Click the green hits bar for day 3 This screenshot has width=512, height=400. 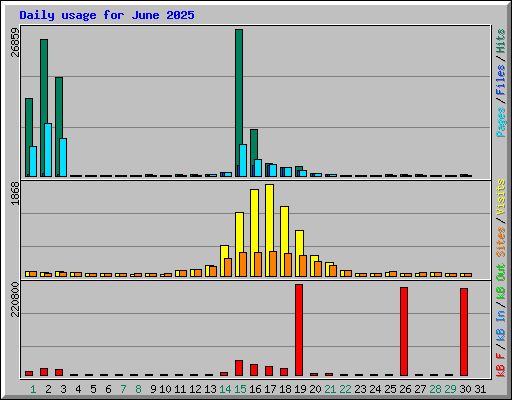pyautogui.click(x=58, y=127)
